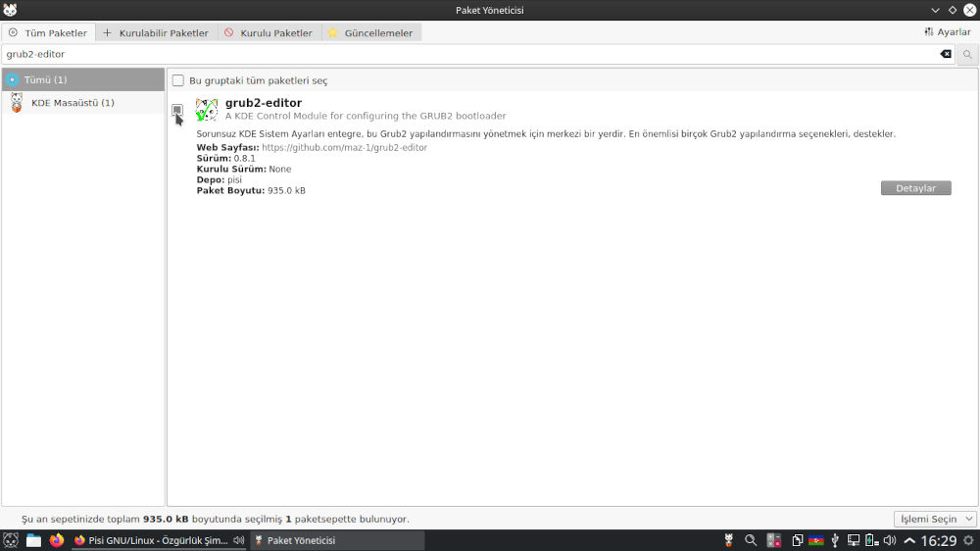
Task: Open the İşlemi Seçin dropdown
Action: tap(934, 519)
